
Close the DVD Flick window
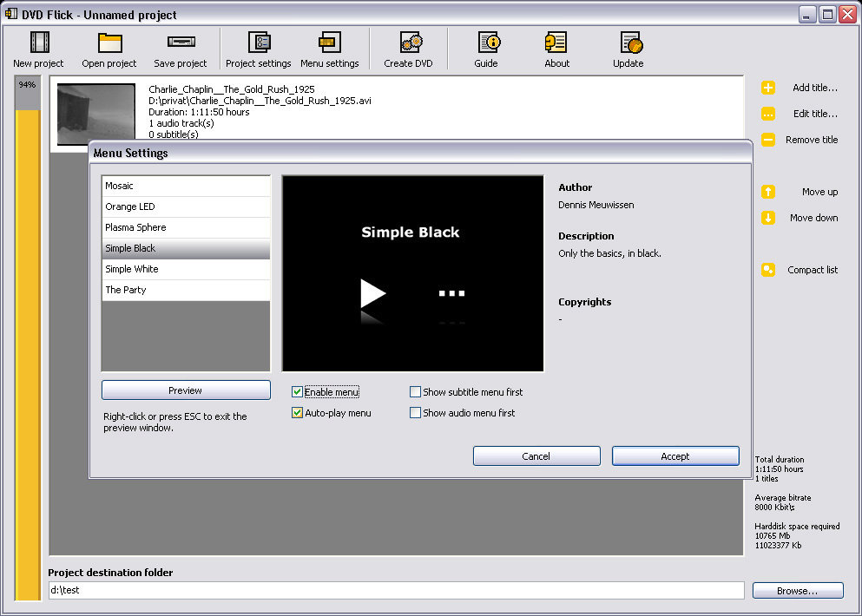tap(848, 14)
